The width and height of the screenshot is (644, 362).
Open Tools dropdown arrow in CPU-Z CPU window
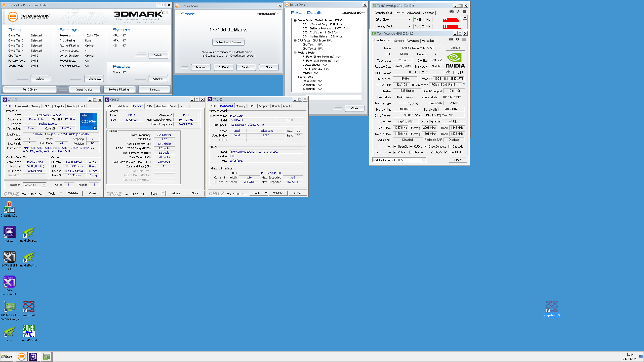coord(61,193)
